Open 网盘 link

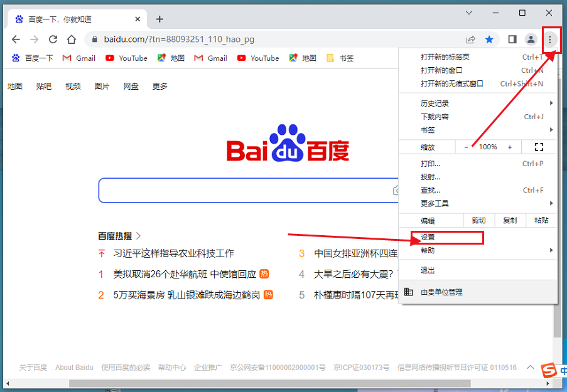click(x=131, y=87)
